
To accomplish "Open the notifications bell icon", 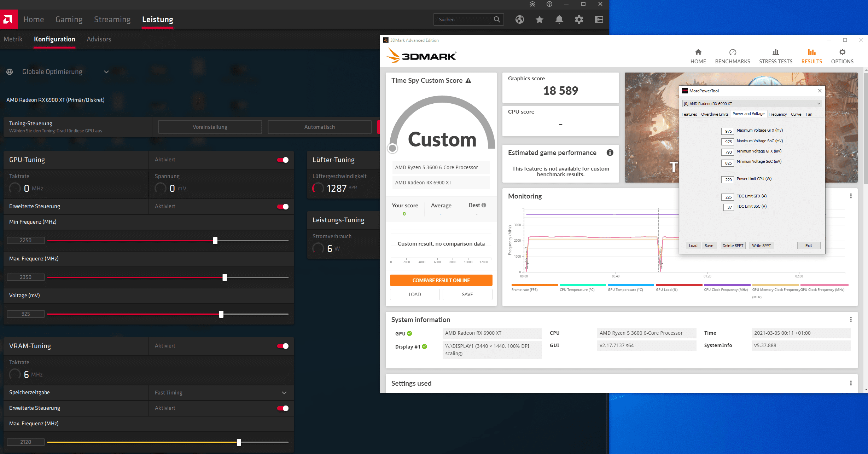I will click(559, 19).
